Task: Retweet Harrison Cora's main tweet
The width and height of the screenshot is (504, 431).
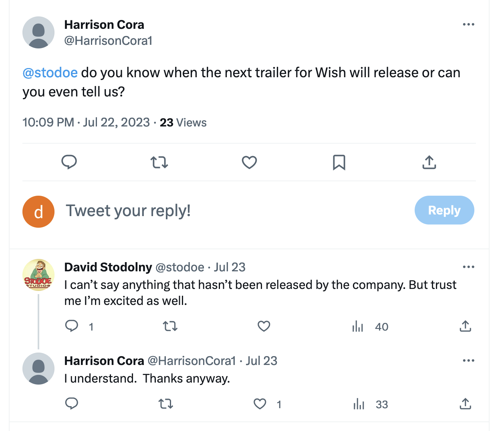Action: click(159, 162)
